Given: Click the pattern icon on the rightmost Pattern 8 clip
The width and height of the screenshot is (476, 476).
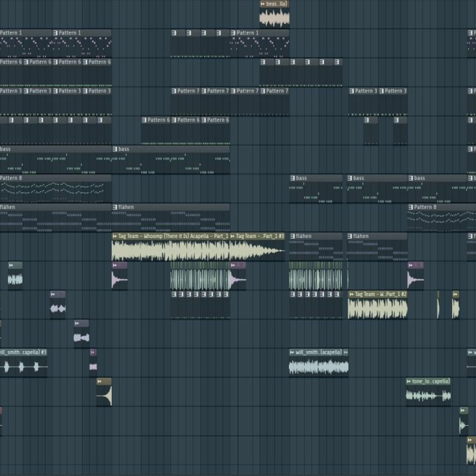Looking at the screenshot, I should (411, 207).
